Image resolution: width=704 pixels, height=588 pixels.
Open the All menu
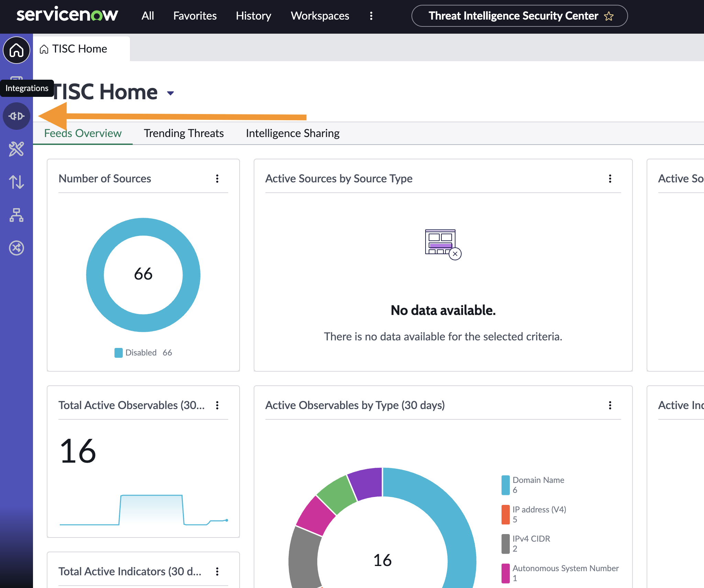[x=148, y=16]
